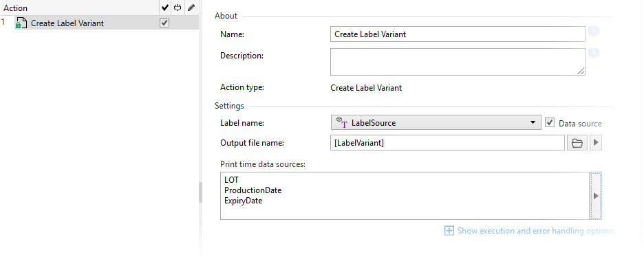Click the LabelSource variable type icon
The height and width of the screenshot is (257, 644).
342,122
